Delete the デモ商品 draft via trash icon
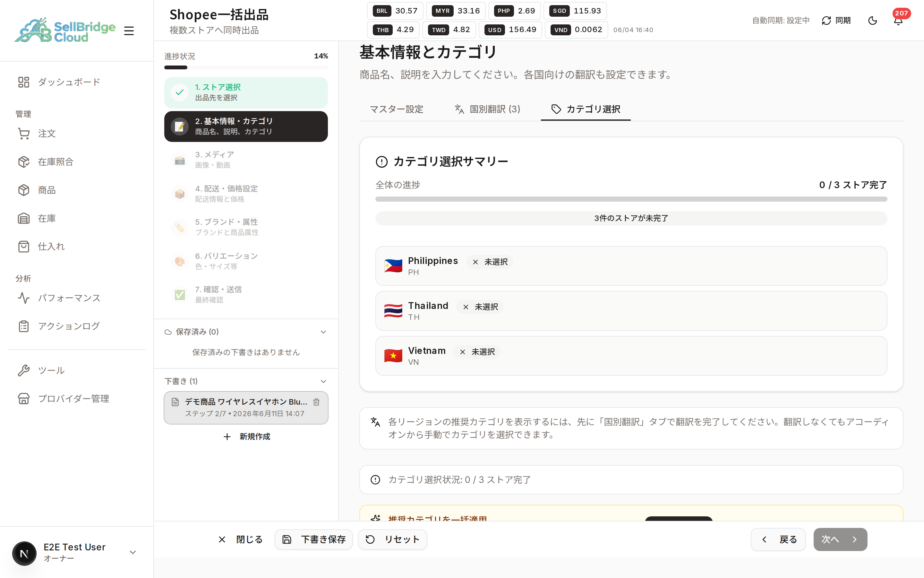Image resolution: width=924 pixels, height=578 pixels. tap(317, 402)
